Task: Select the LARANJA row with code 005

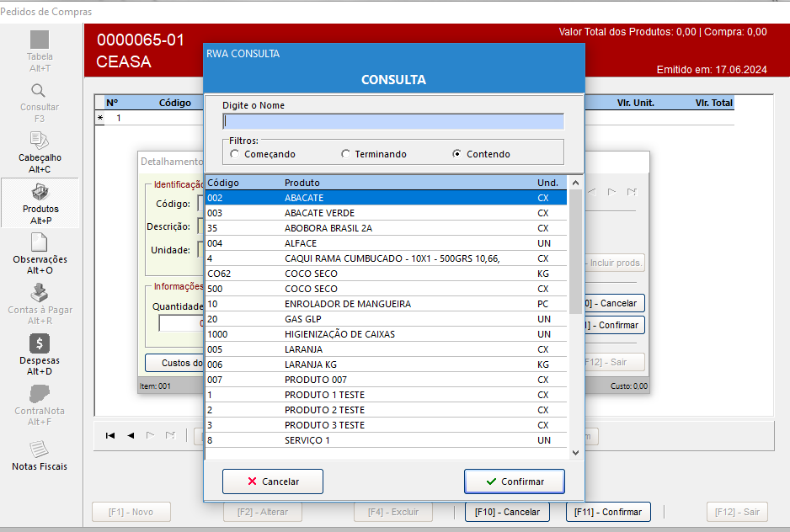Action: point(386,349)
